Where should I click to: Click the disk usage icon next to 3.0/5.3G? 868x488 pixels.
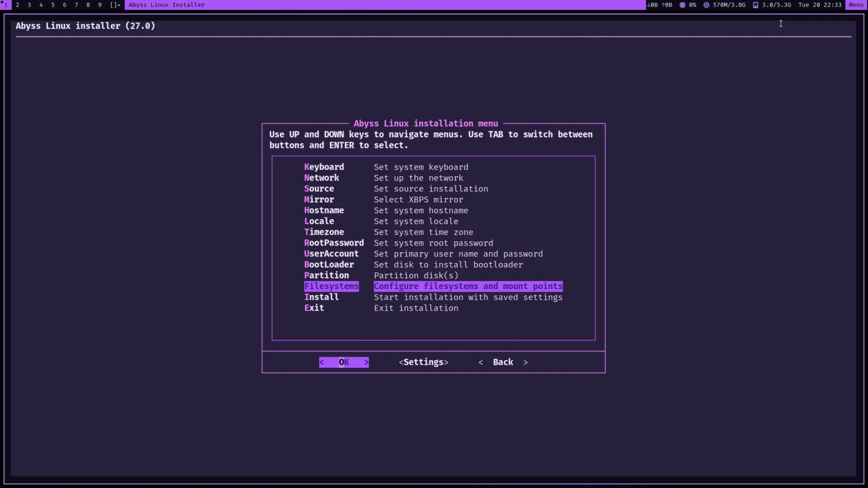[755, 5]
